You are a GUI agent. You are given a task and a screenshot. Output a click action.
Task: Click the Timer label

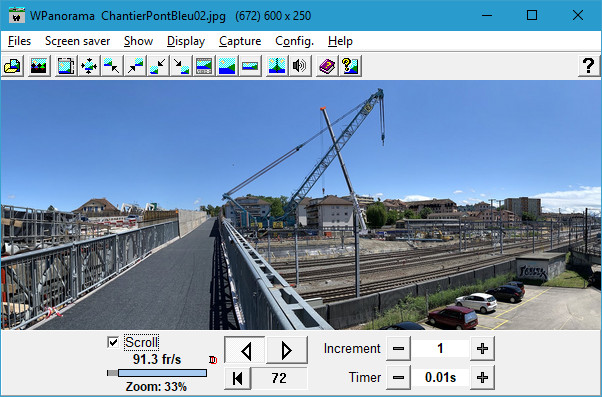click(365, 377)
